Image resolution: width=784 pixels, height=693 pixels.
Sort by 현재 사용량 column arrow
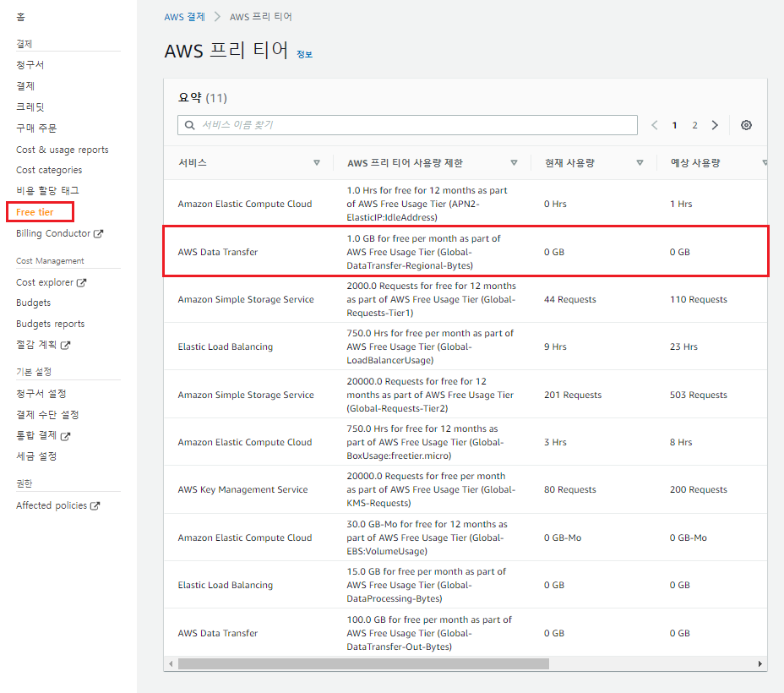640,162
